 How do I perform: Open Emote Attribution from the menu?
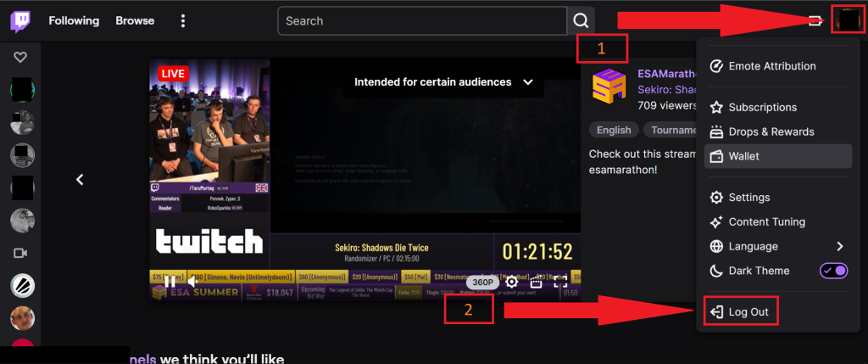point(778,66)
